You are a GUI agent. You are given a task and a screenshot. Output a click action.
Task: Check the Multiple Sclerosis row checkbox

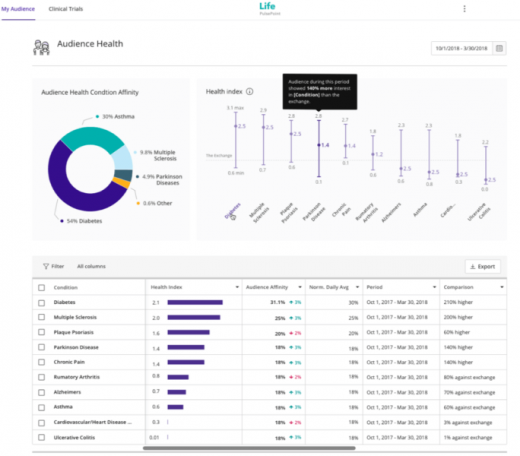coord(41,317)
